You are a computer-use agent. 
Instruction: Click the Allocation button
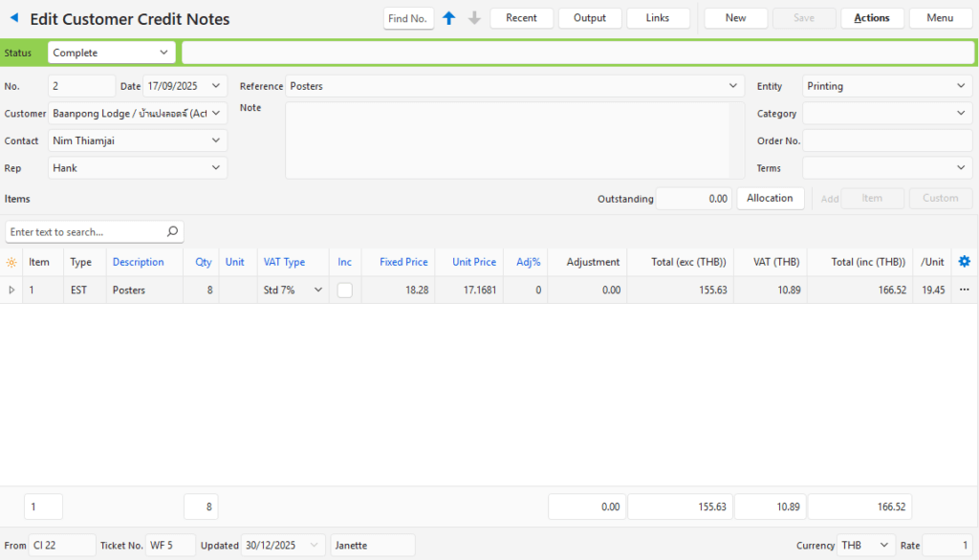click(770, 198)
